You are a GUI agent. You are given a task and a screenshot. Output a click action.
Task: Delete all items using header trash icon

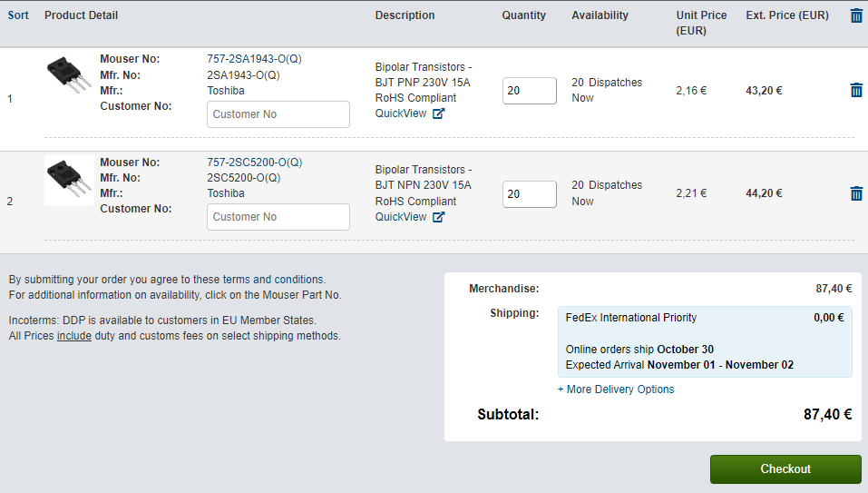coord(856,16)
